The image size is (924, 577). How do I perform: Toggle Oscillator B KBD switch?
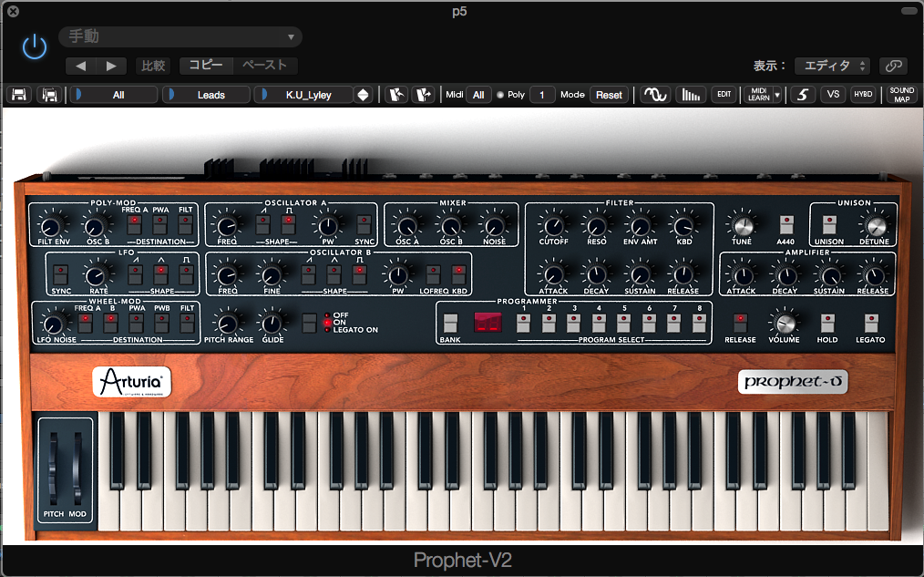[x=458, y=274]
